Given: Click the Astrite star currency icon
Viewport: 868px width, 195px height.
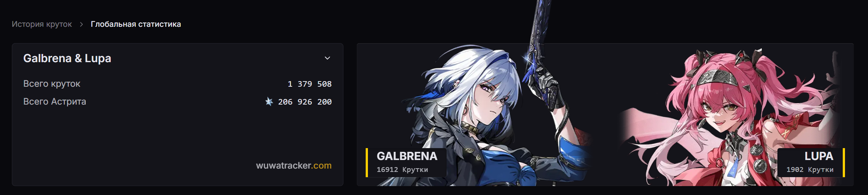Looking at the screenshot, I should point(269,102).
